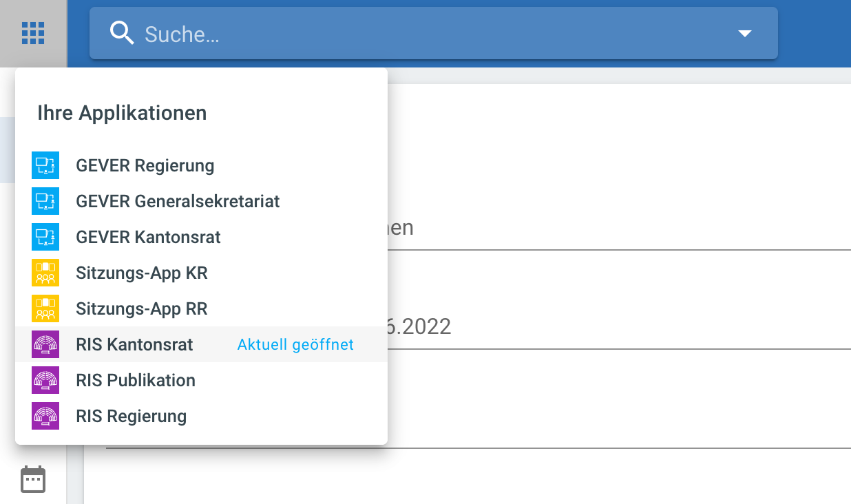The width and height of the screenshot is (851, 504).
Task: Launch Sitzungs-App KR from the menu
Action: (142, 273)
